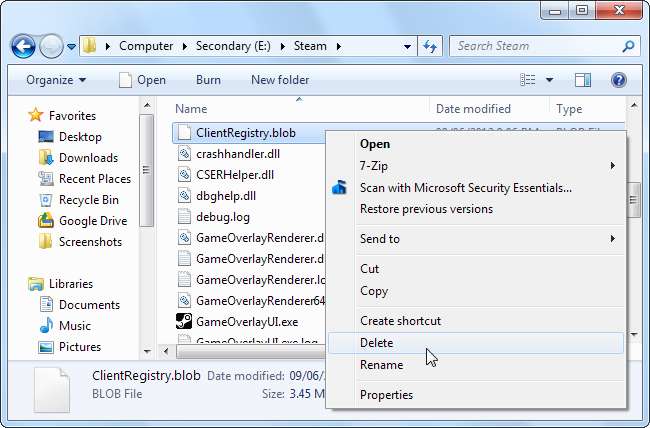Go back with the Back arrow button

(x=23, y=46)
